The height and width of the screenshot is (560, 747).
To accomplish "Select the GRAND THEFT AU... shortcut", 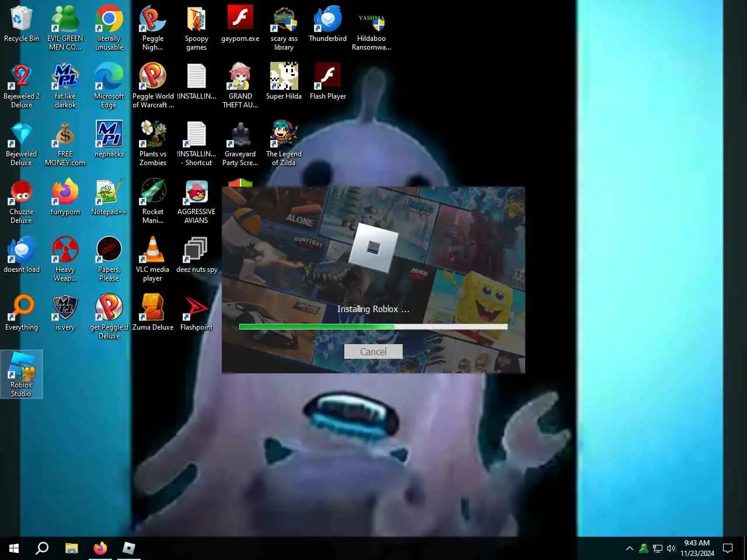I will coord(240,86).
